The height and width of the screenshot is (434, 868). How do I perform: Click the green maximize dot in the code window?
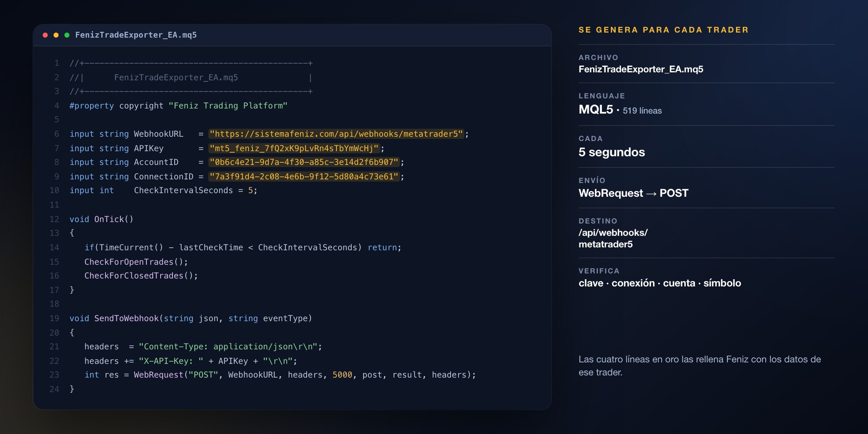tap(67, 35)
